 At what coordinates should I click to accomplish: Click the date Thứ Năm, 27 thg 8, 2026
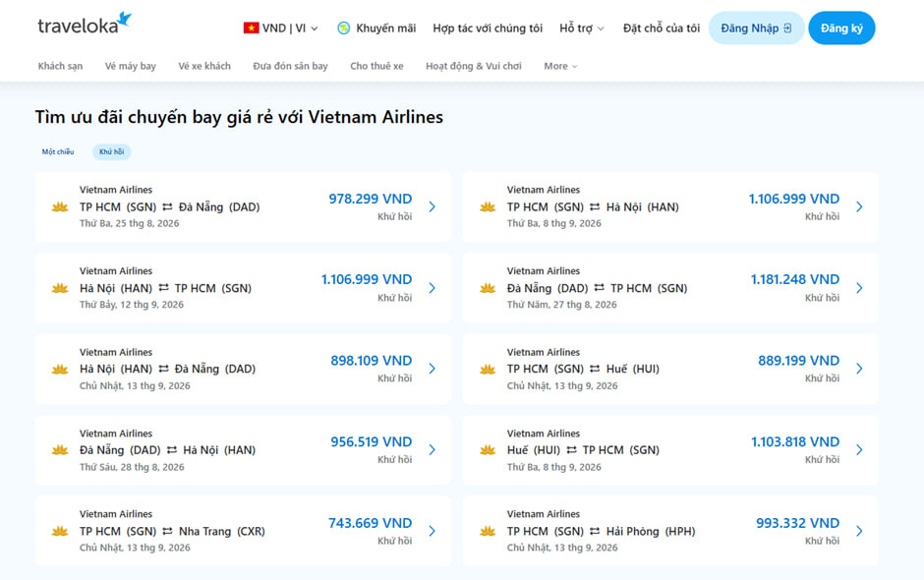click(561, 305)
